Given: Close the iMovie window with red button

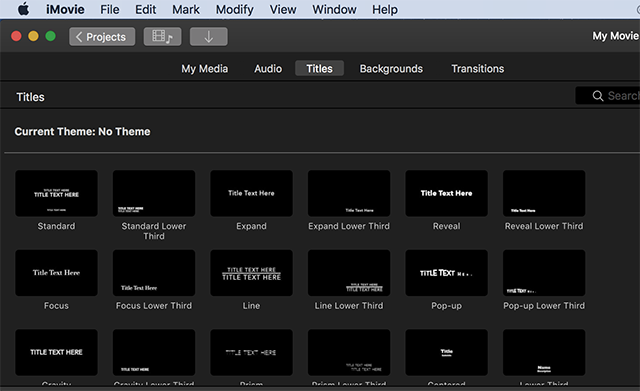Looking at the screenshot, I should coord(16,36).
